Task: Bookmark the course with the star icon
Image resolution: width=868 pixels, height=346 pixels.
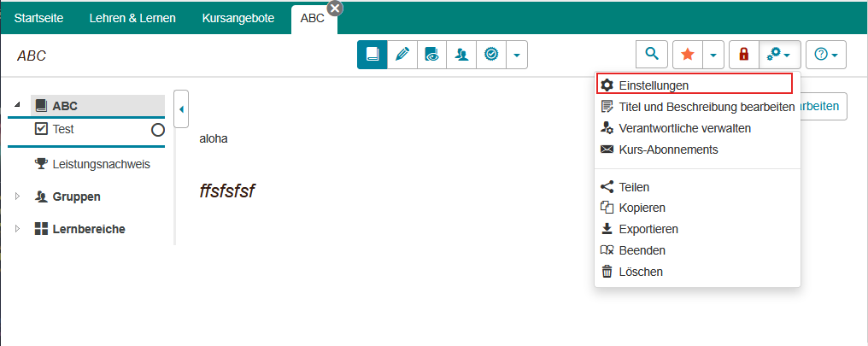Action: (687, 55)
